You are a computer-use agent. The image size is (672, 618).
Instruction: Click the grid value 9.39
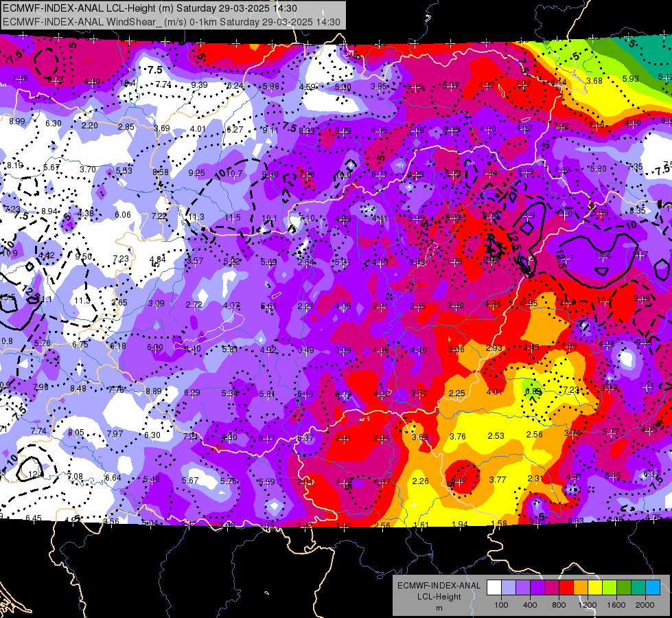199,85
